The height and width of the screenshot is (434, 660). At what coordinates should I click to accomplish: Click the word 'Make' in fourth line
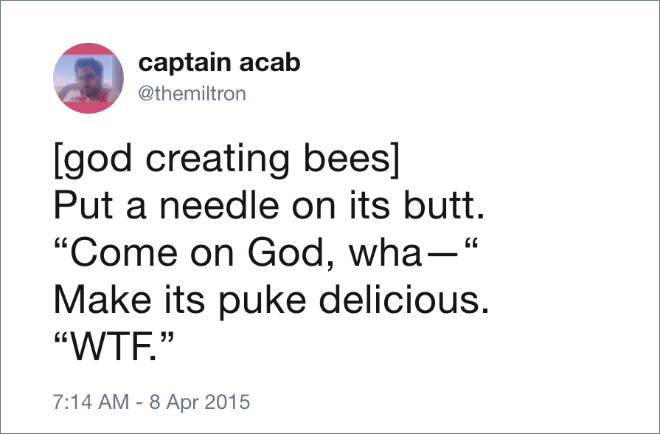(x=102, y=300)
